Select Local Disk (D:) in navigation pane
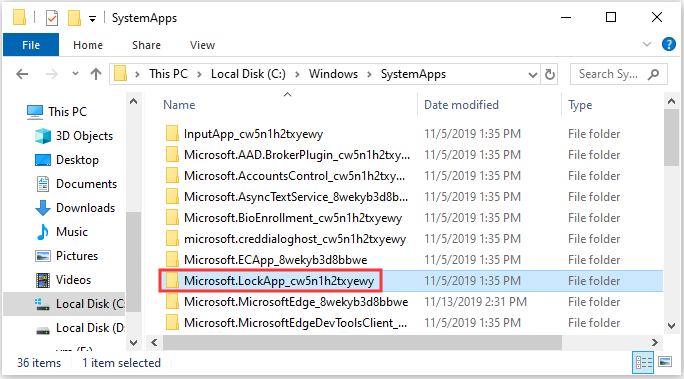The width and height of the screenshot is (684, 379). pos(90,328)
